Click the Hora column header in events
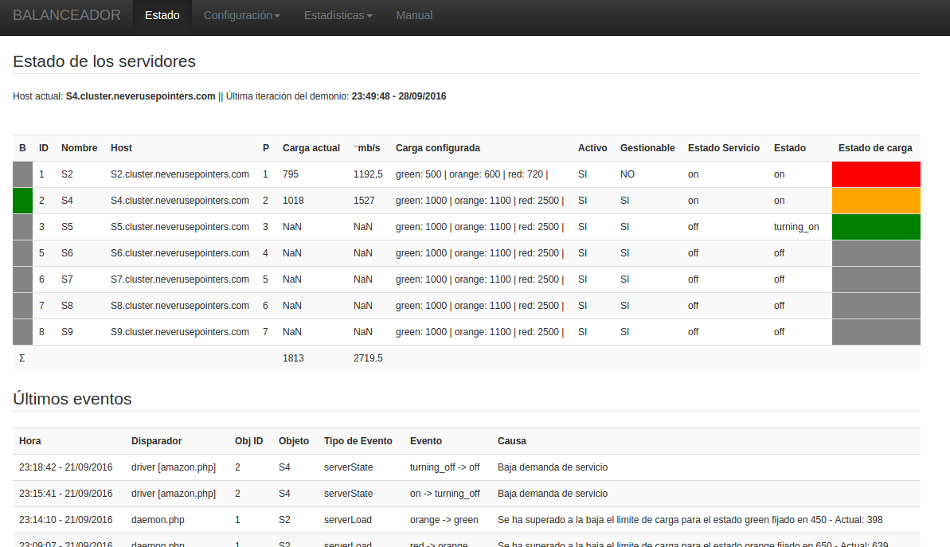Screen dimensions: 950x547 click(30, 441)
